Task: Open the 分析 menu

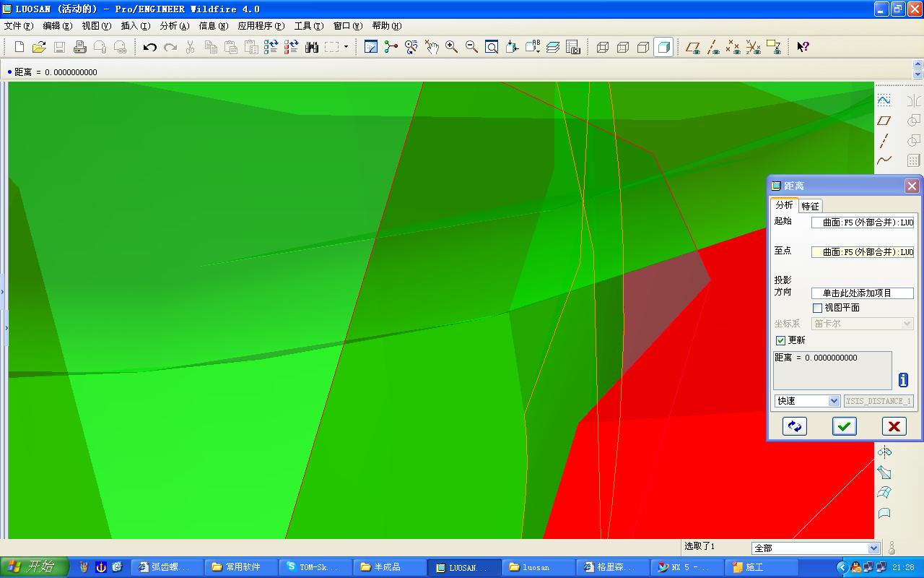Action: click(174, 26)
